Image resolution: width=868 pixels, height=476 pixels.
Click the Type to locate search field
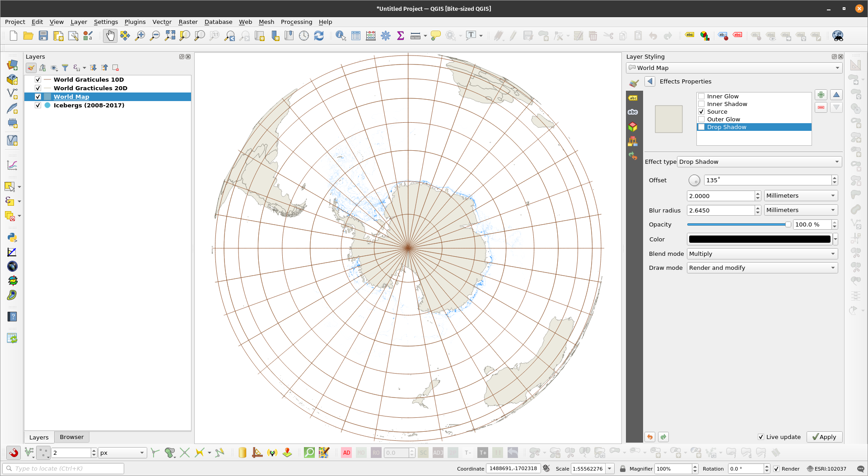pyautogui.click(x=63, y=468)
